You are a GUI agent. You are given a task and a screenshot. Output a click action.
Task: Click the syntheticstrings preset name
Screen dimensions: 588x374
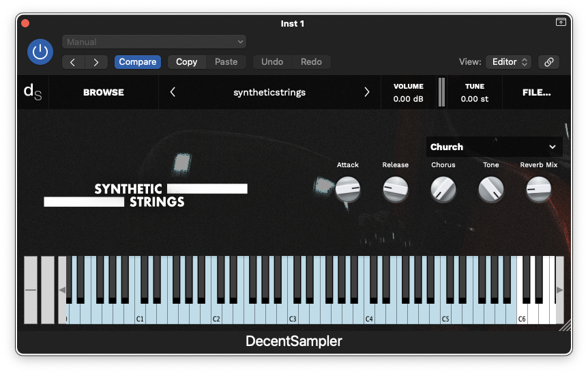[x=269, y=92]
